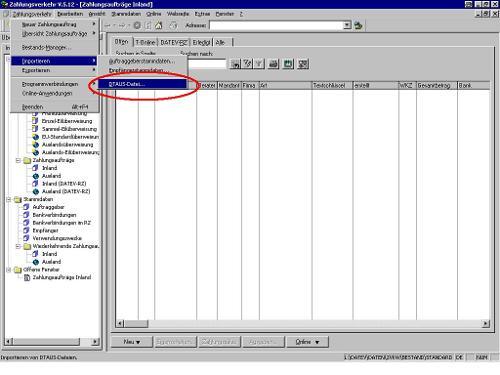This screenshot has height=375, width=500.
Task: Click the globe icon of EU-Standardüberweisung
Action: (36, 137)
